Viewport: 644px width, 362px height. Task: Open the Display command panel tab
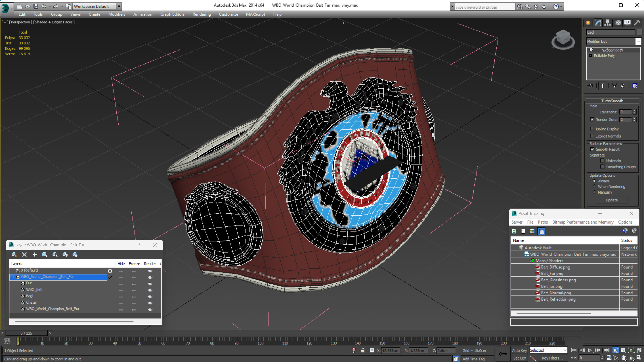(x=627, y=23)
